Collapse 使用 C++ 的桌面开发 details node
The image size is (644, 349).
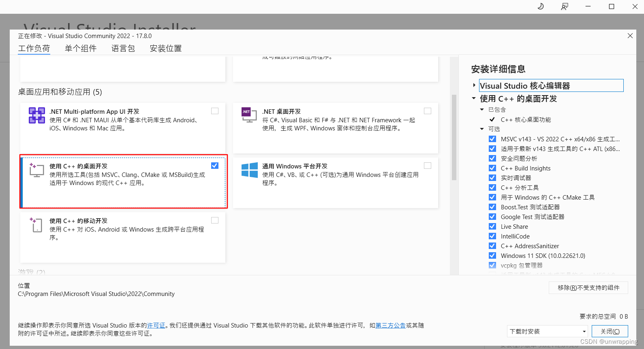pos(474,98)
